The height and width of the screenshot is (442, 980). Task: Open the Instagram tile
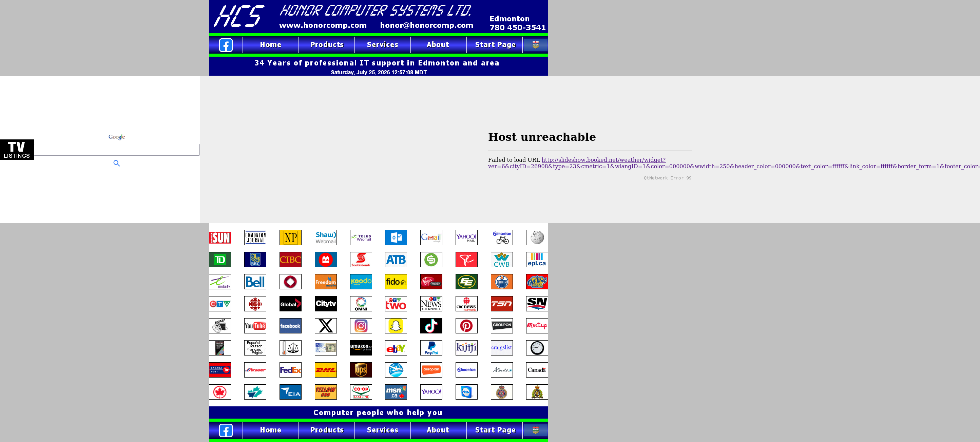[361, 326]
